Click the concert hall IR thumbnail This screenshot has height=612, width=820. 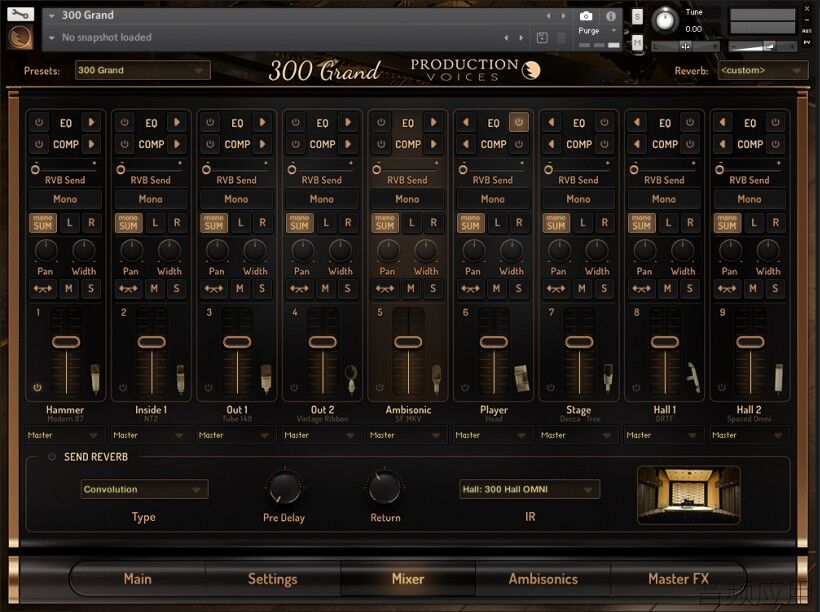(x=689, y=495)
